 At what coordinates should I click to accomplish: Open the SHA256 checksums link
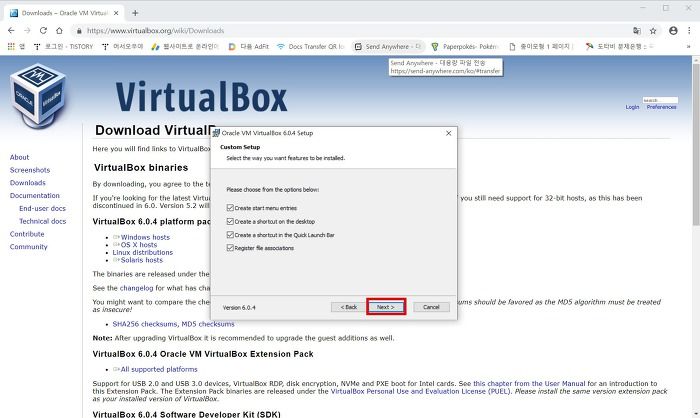click(145, 324)
